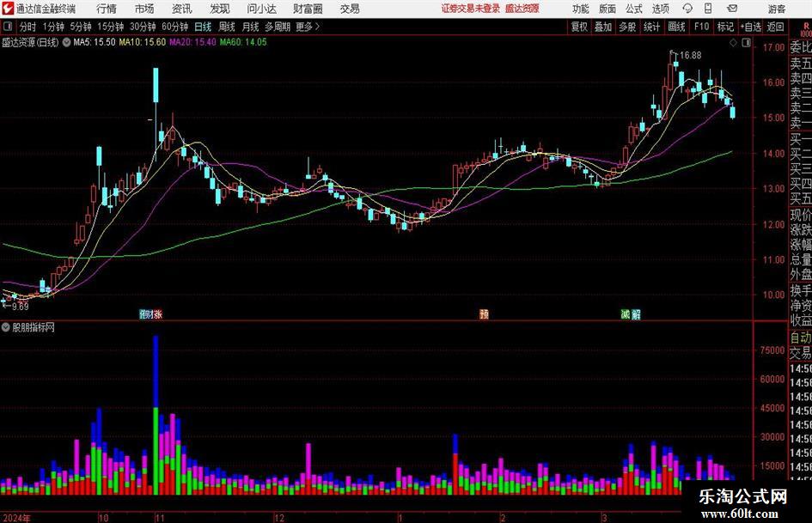Switch to 30分钟 period

143,27
